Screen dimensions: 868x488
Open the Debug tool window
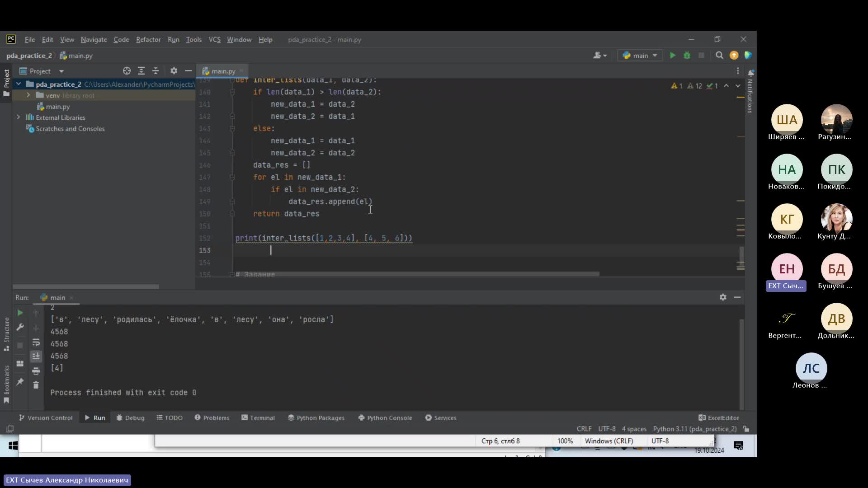point(130,418)
